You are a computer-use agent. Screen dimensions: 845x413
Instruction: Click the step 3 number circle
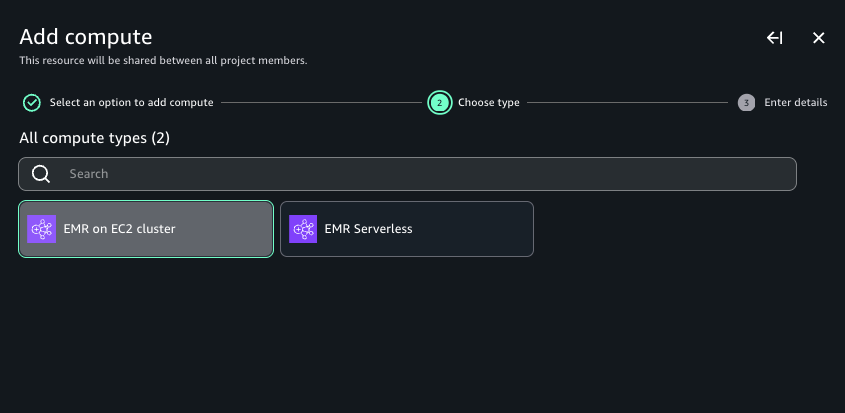[x=746, y=102]
